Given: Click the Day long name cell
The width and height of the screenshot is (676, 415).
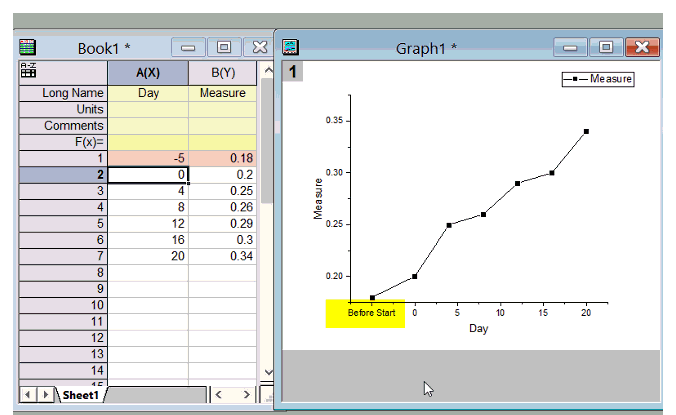Looking at the screenshot, I should [x=148, y=93].
